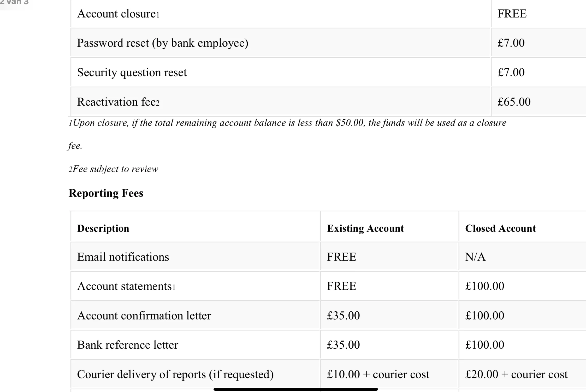Select FREE in the Email notifications row
586x392 pixels.
tap(341, 257)
